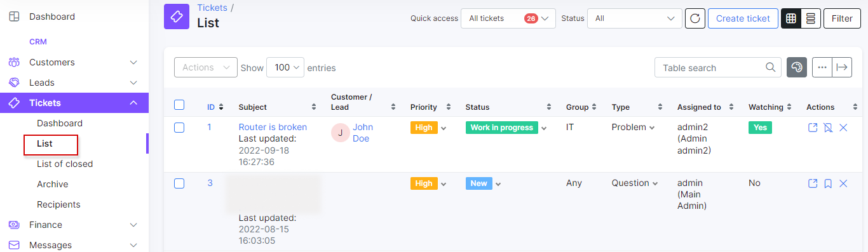Screen dimensions: 868x252
Task: Click the Finance sidebar icon
Action: click(14, 225)
